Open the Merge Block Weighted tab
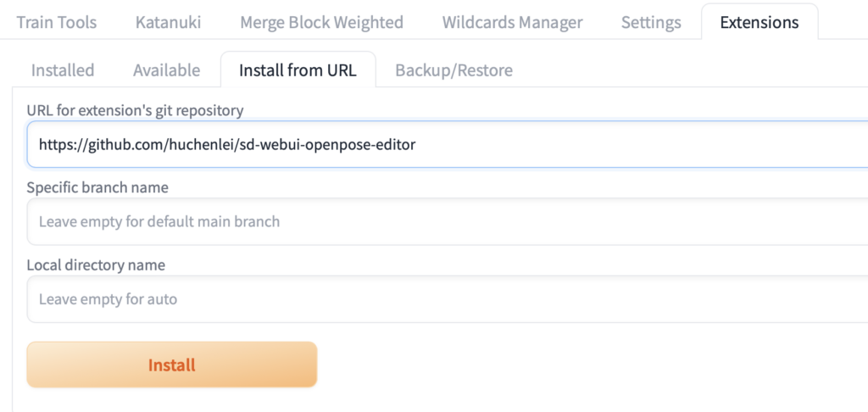The width and height of the screenshot is (868, 412). 321,22
